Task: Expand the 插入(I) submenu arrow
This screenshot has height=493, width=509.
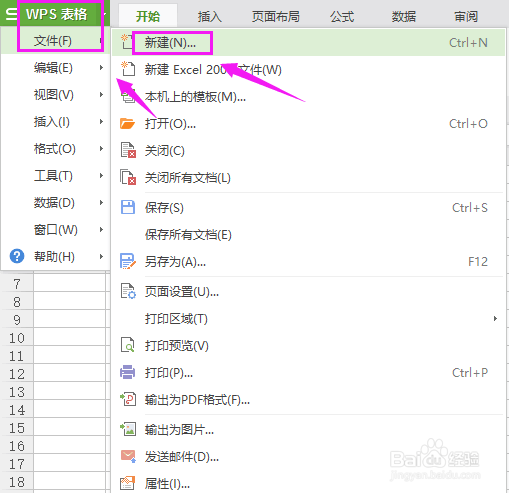Action: (101, 122)
